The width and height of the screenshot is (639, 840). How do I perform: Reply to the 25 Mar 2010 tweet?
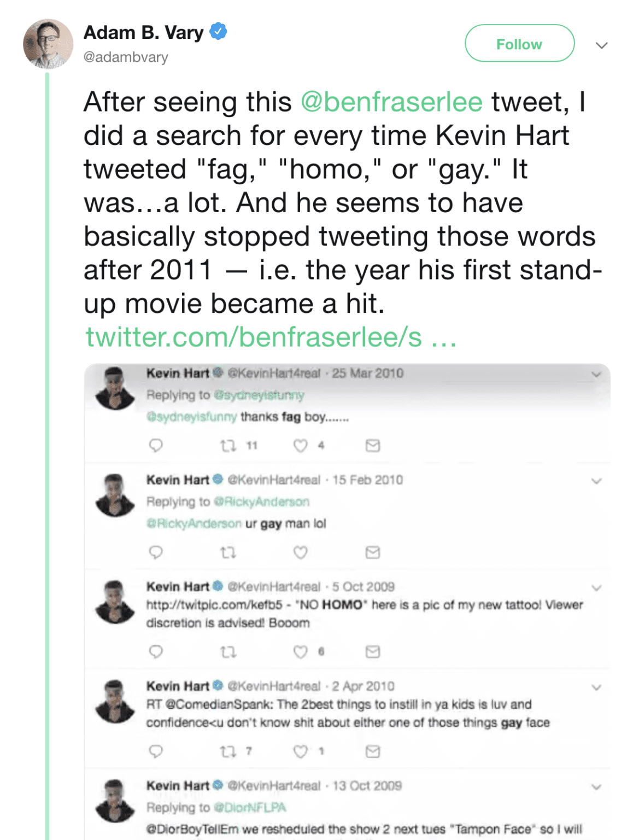coord(156,445)
